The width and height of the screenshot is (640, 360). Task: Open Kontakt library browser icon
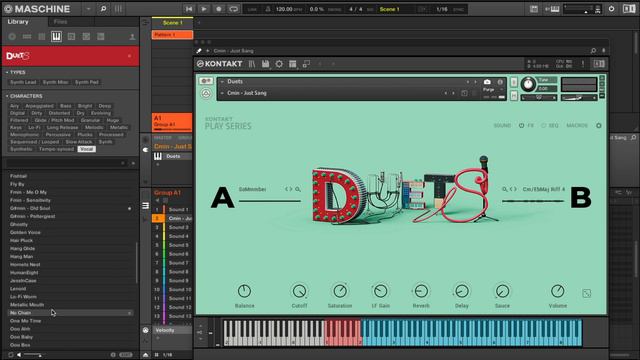[x=252, y=64]
